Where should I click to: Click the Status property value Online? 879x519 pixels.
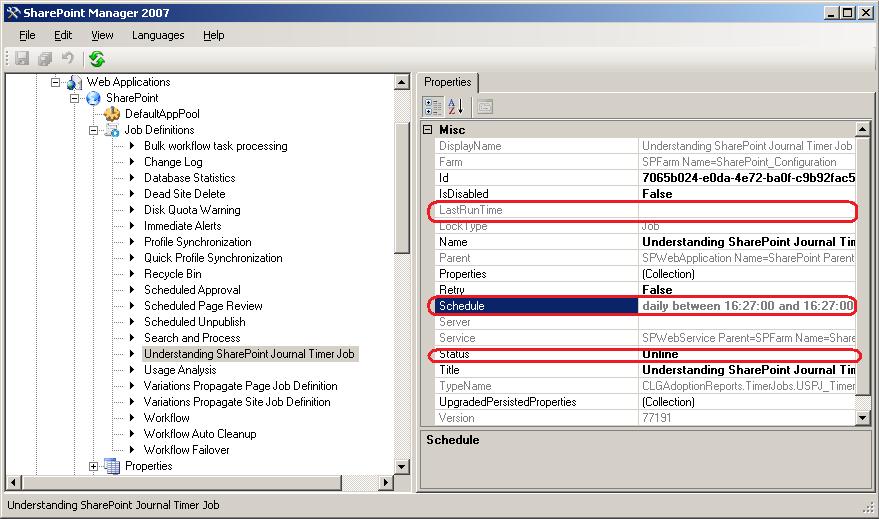pos(747,354)
